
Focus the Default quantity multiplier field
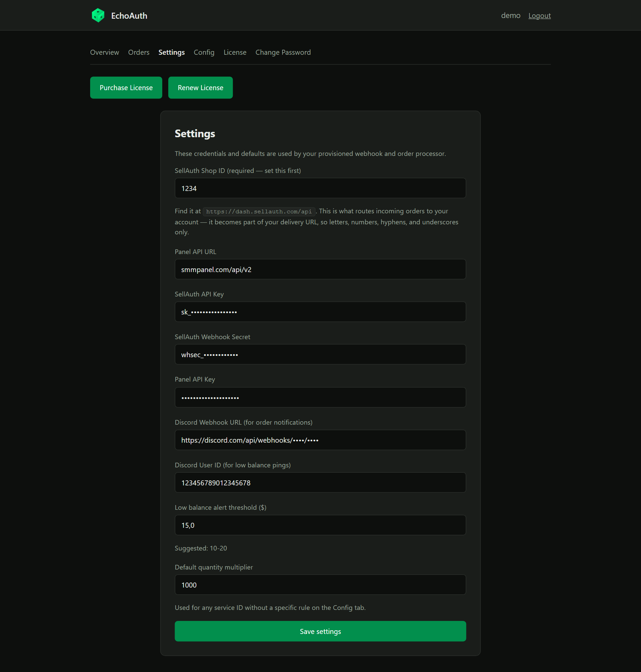[x=320, y=585]
